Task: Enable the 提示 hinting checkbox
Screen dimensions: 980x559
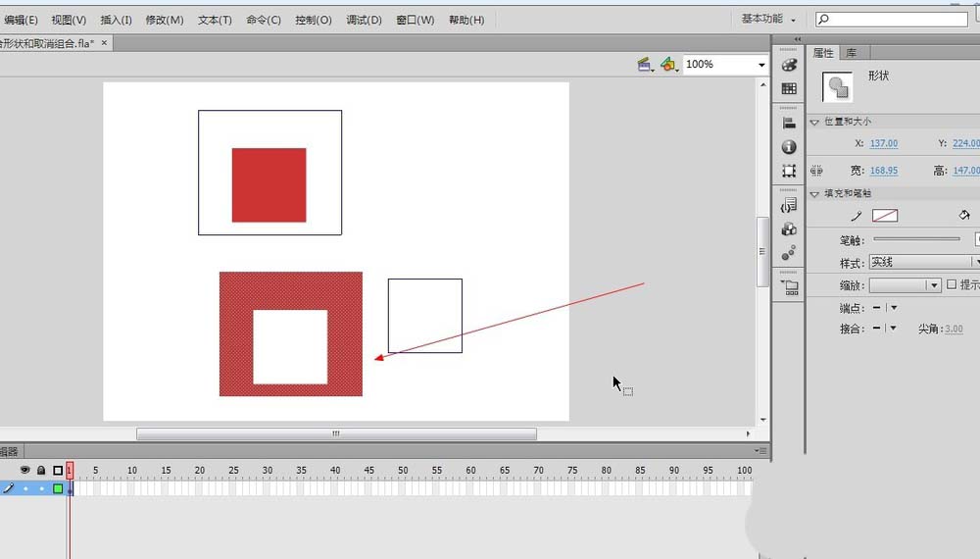Action: coord(952,284)
